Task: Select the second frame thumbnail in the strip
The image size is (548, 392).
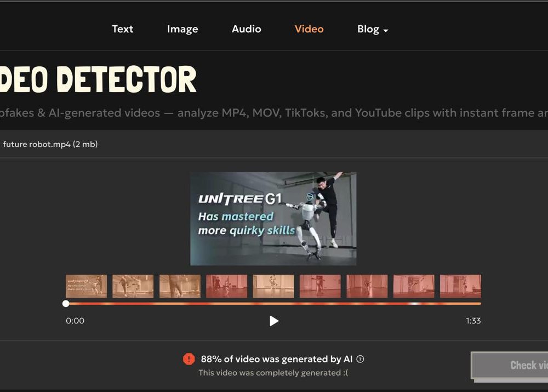Action: [133, 286]
